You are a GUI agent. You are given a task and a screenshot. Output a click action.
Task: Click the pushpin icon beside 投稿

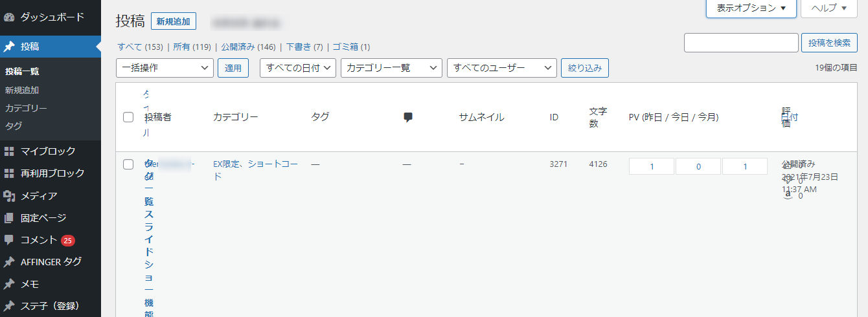click(x=9, y=47)
